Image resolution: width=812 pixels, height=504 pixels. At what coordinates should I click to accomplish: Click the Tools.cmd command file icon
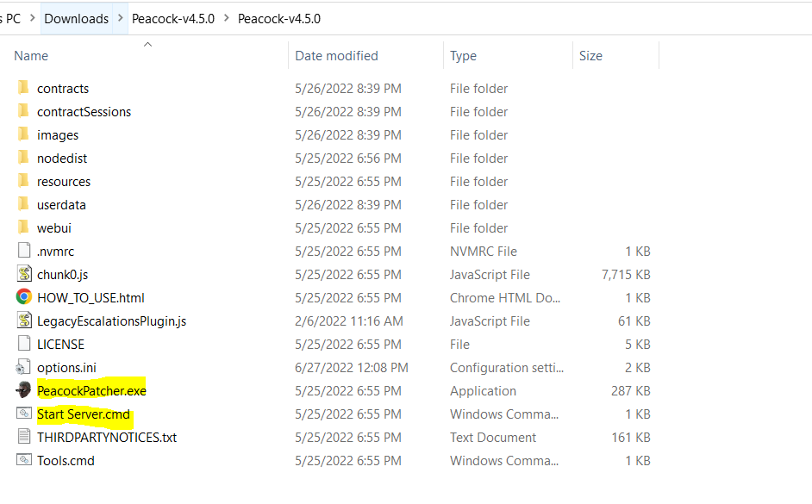[x=25, y=460]
